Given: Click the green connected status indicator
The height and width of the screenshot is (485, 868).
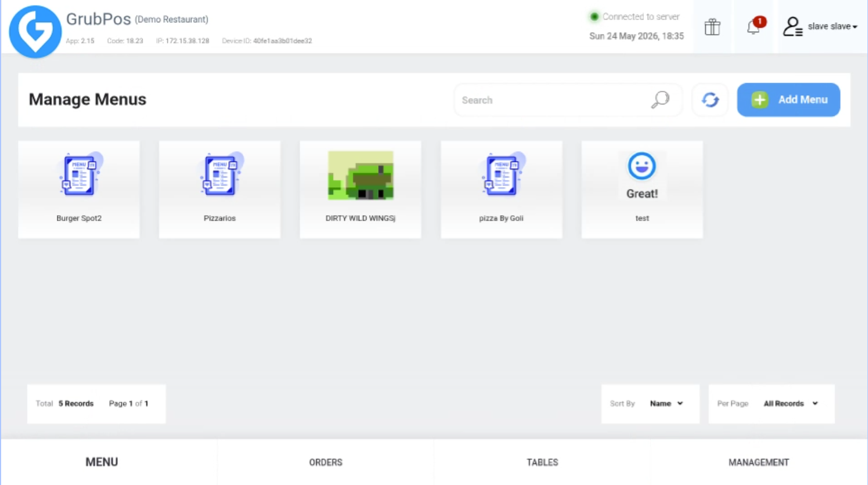Looking at the screenshot, I should pos(594,17).
